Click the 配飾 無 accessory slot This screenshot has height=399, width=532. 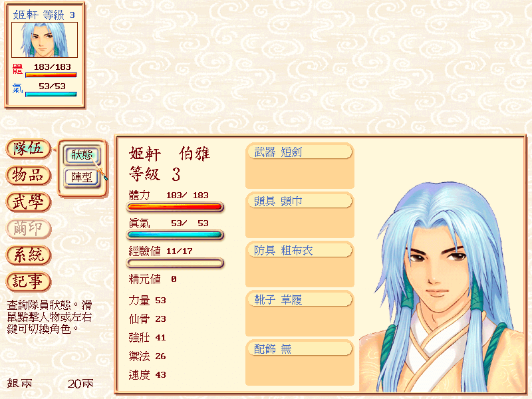(x=300, y=362)
